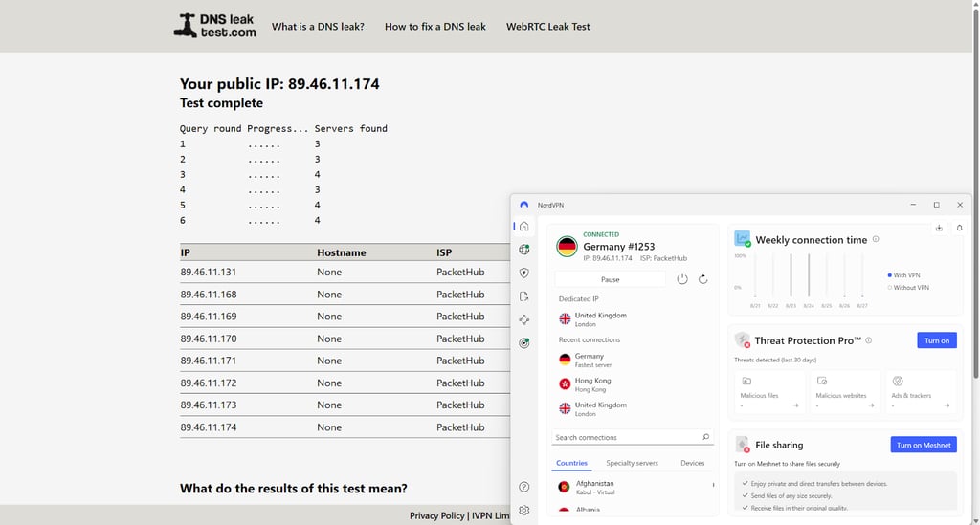Image resolution: width=980 pixels, height=525 pixels.
Task: Click the 89.46.11.170 IP cell
Action: coord(208,339)
